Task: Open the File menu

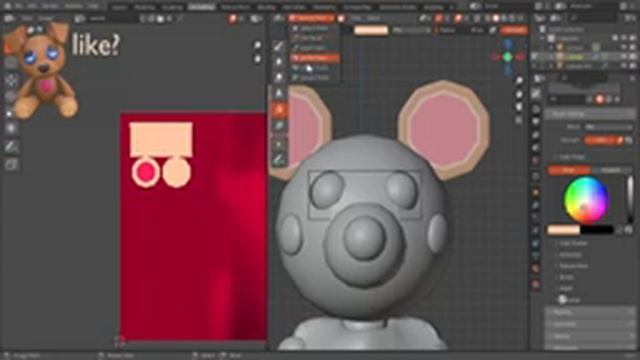Action: pos(18,7)
